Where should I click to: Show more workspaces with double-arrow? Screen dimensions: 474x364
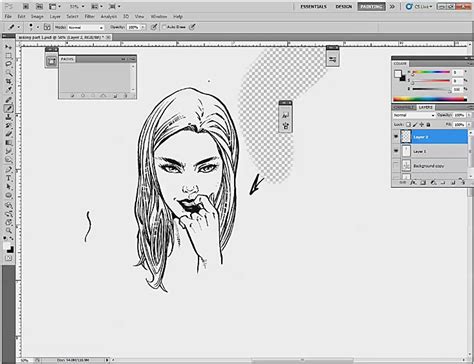(392, 6)
